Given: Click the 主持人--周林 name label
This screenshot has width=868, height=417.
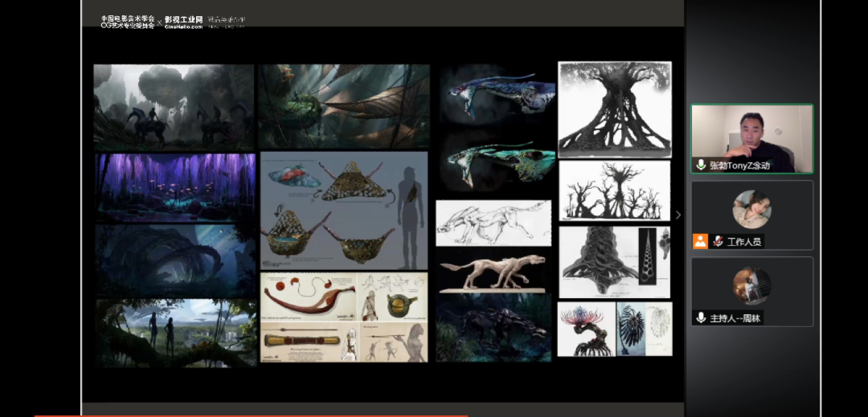Looking at the screenshot, I should coord(735,318).
